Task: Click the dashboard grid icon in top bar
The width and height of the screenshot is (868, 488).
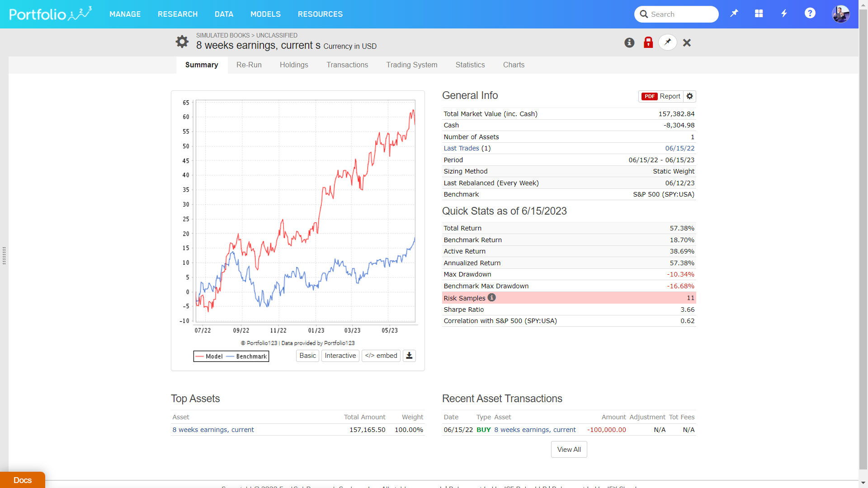Action: [759, 14]
